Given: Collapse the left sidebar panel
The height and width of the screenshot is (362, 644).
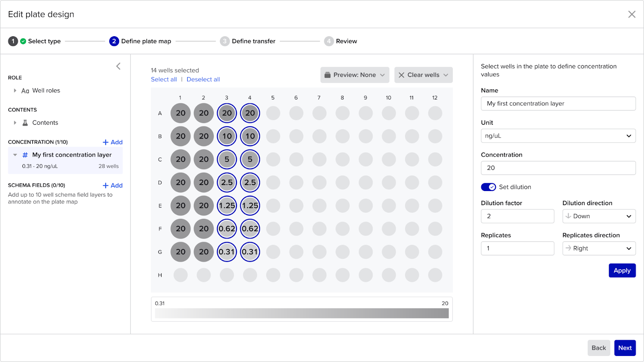Looking at the screenshot, I should [118, 66].
